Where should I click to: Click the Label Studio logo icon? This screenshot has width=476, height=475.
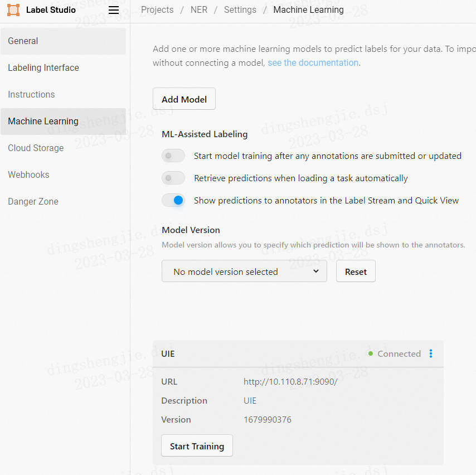click(13, 10)
